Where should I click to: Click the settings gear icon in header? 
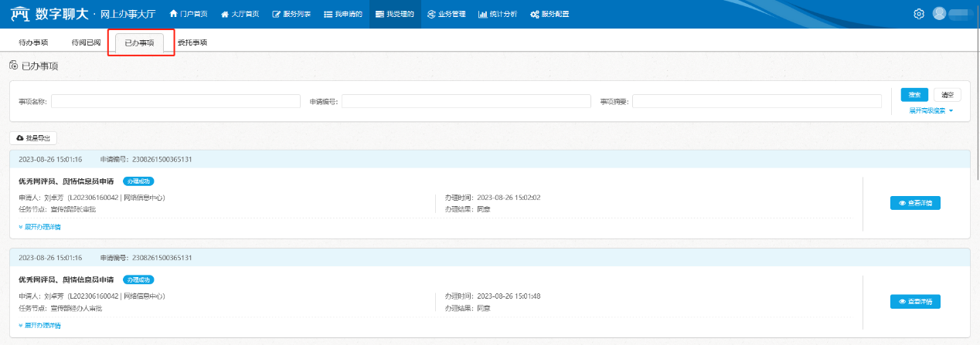(x=919, y=14)
